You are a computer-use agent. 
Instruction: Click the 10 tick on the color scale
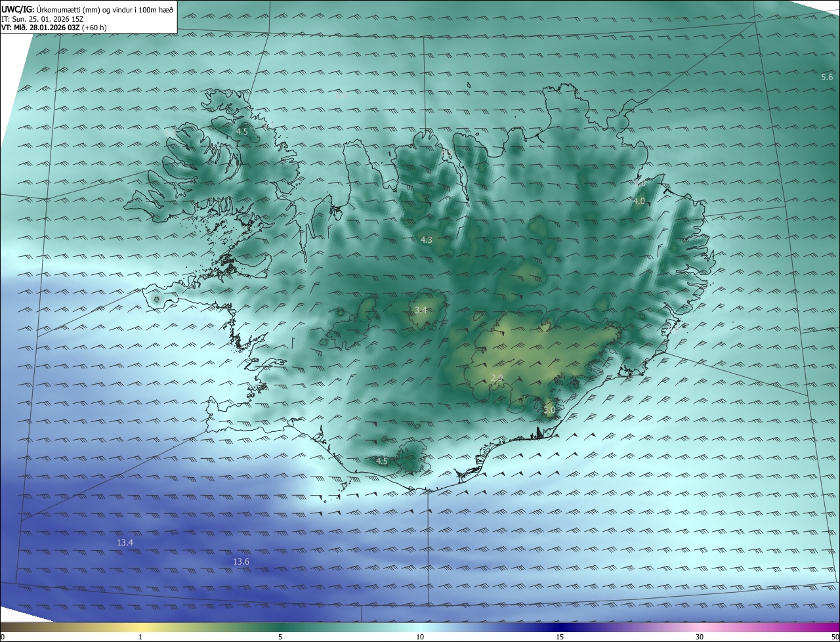[420, 637]
